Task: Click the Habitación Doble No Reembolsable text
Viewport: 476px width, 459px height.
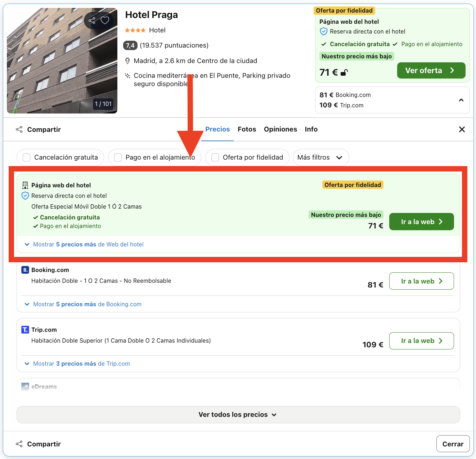Action: click(x=101, y=281)
